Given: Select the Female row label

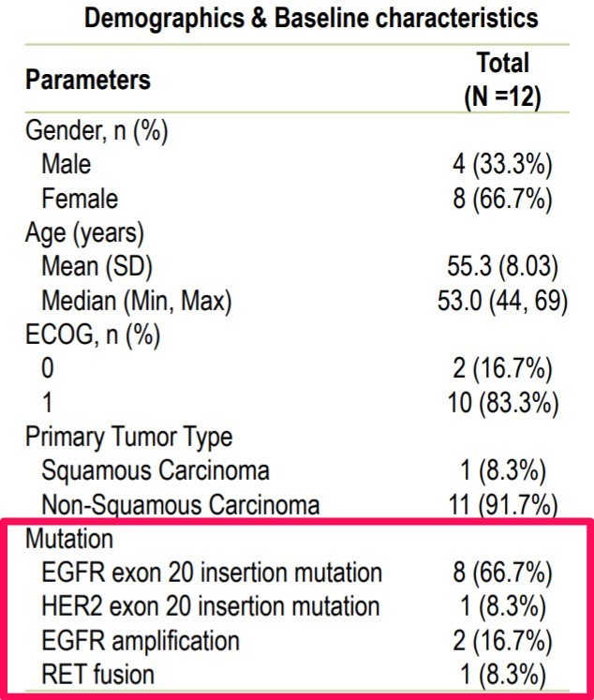Looking at the screenshot, I should tap(80, 199).
